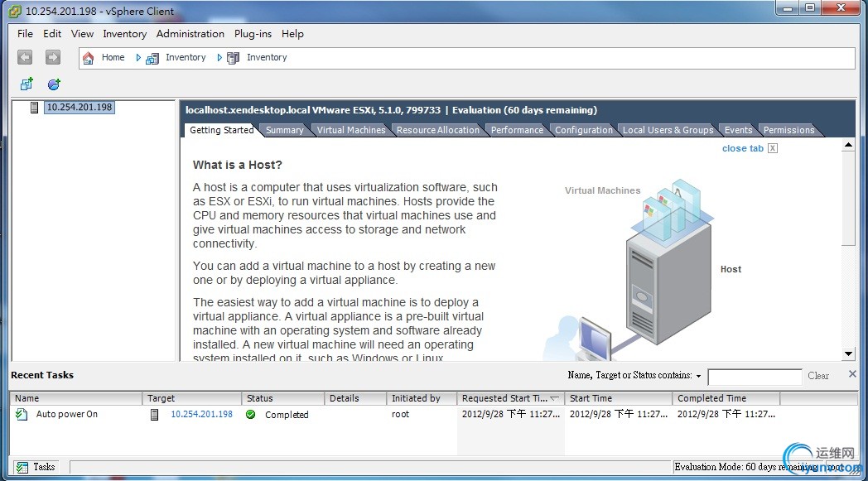
Task: Open the Help menu
Action: (x=292, y=34)
